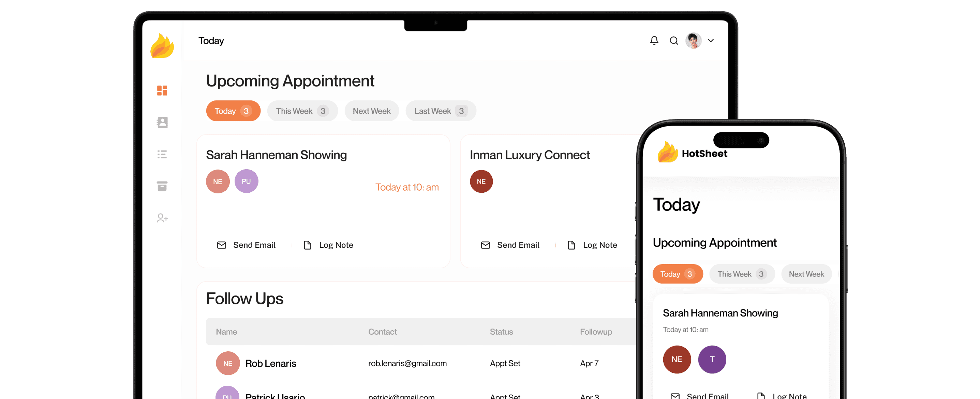Open the user profile dropdown
The height and width of the screenshot is (399, 980).
pyautogui.click(x=711, y=41)
